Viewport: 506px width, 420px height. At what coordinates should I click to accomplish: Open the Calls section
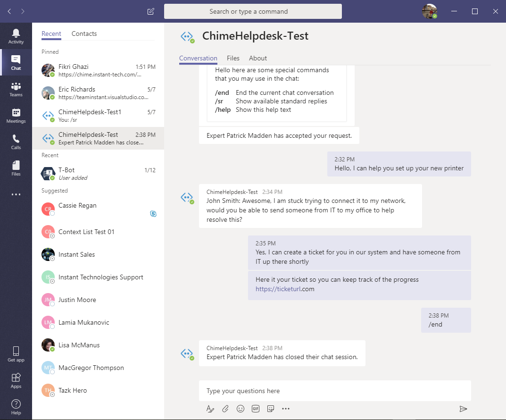[16, 142]
